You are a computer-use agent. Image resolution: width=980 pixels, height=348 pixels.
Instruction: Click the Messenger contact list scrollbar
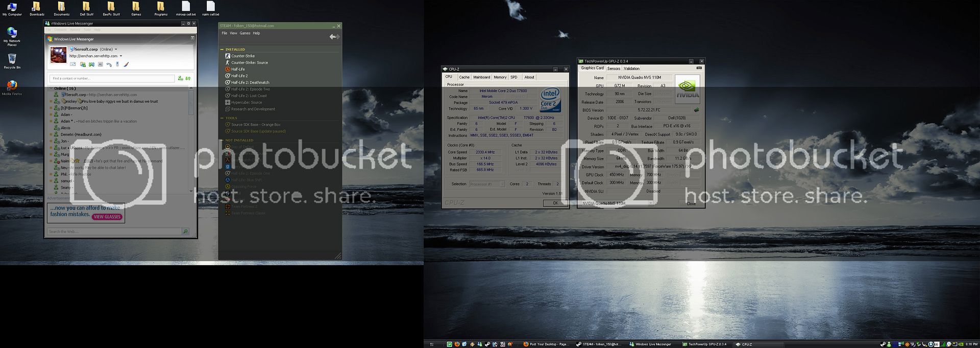191,140
